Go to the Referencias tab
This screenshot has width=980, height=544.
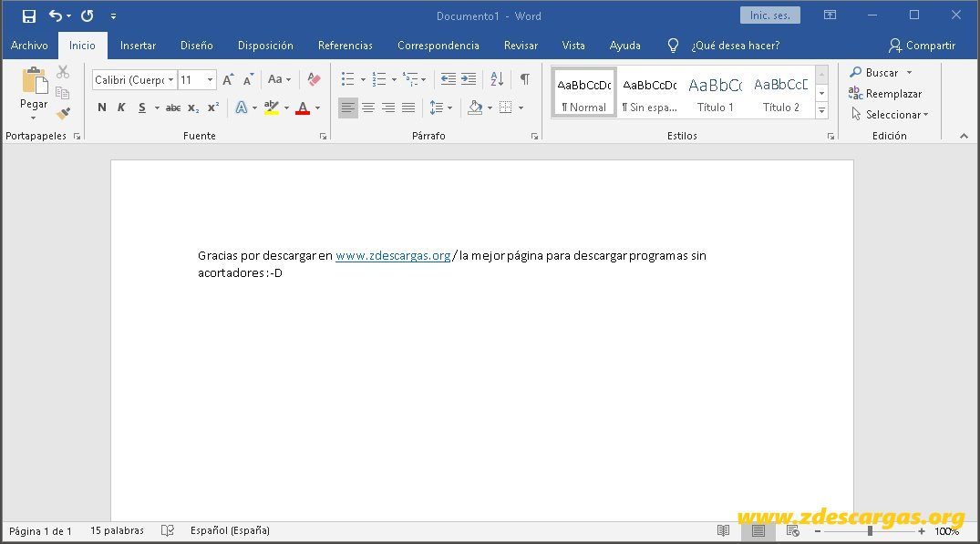coord(345,46)
